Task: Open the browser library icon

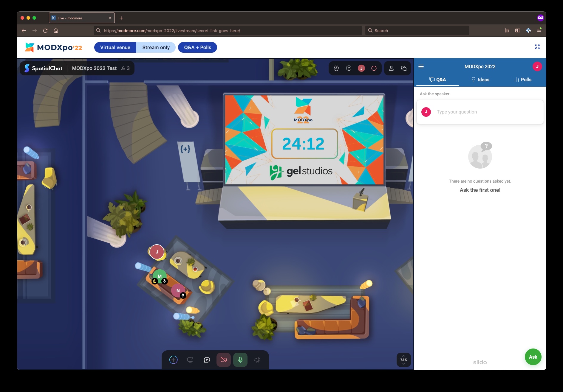Action: click(x=507, y=30)
